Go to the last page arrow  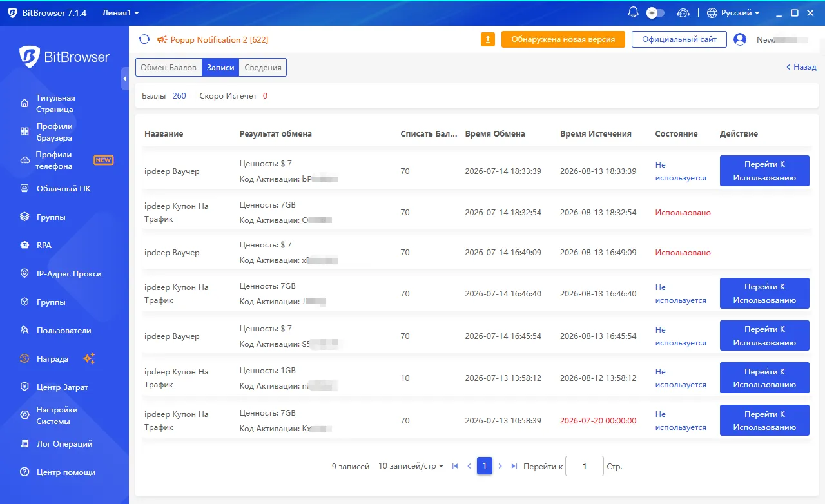point(514,466)
